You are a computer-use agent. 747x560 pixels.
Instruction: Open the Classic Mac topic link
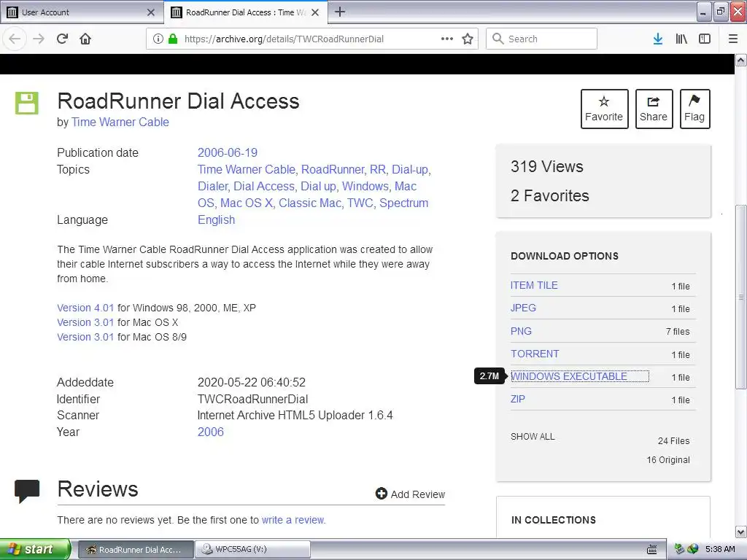point(309,203)
